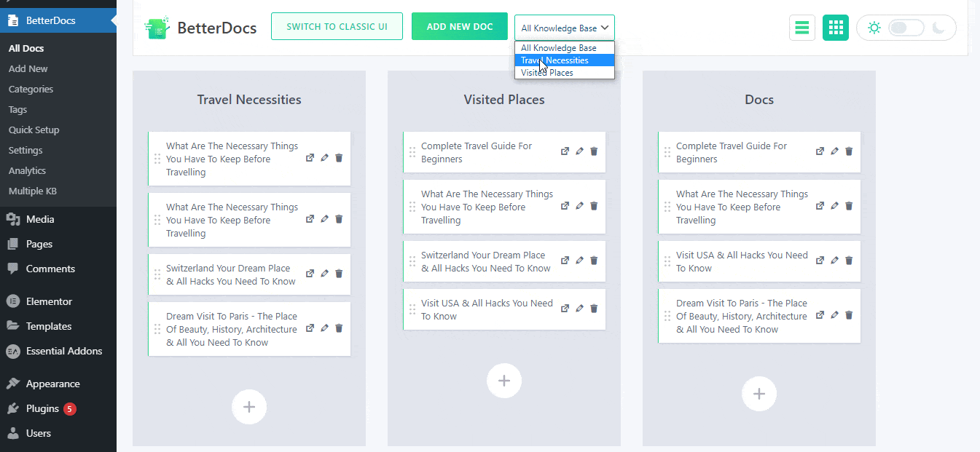The image size is (980, 452).
Task: Select Visited Places in the dropdown list
Action: click(565, 73)
